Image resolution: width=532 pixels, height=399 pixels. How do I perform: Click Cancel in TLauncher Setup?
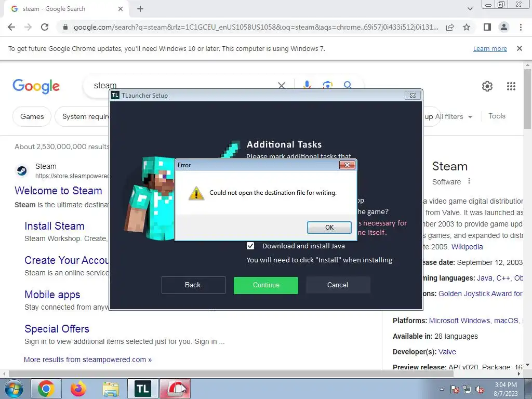pyautogui.click(x=338, y=285)
